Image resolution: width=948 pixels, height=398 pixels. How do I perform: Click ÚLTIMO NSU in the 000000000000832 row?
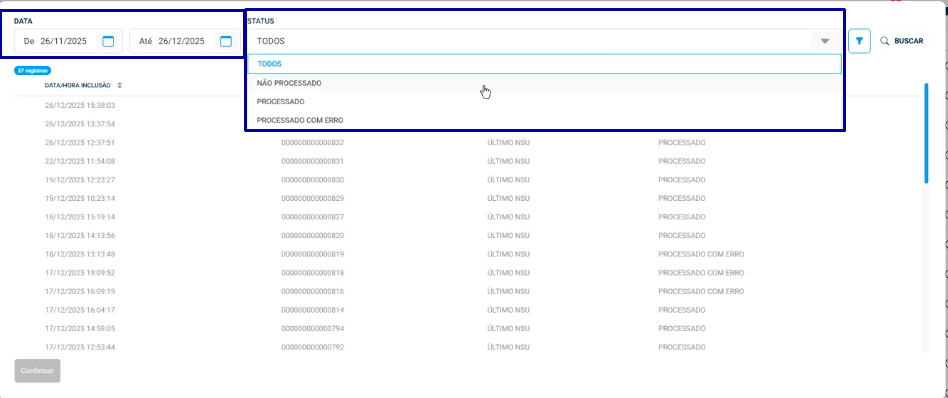pyautogui.click(x=508, y=143)
